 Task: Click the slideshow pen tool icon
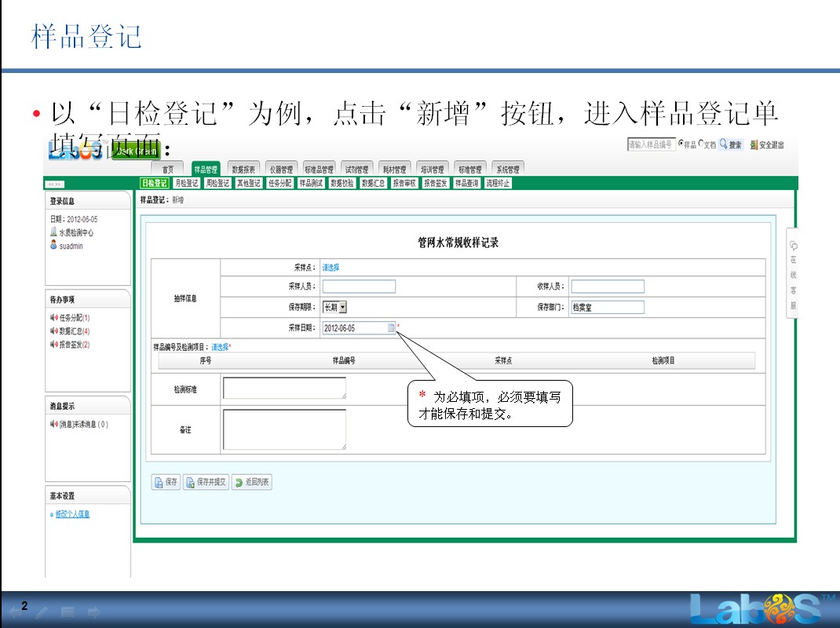pos(42,612)
